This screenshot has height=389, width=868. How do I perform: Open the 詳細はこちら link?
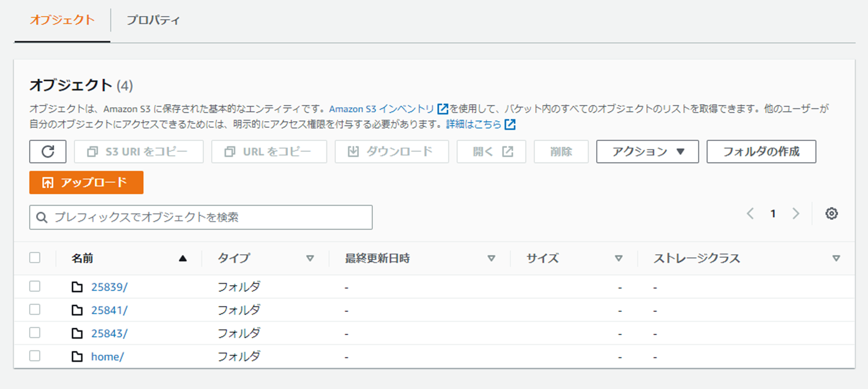(473, 125)
